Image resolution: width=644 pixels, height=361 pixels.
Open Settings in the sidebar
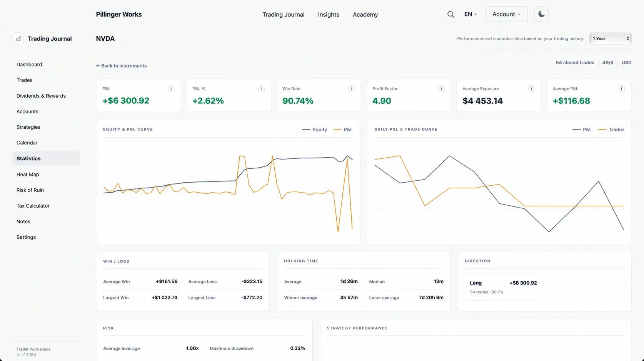click(46, 238)
